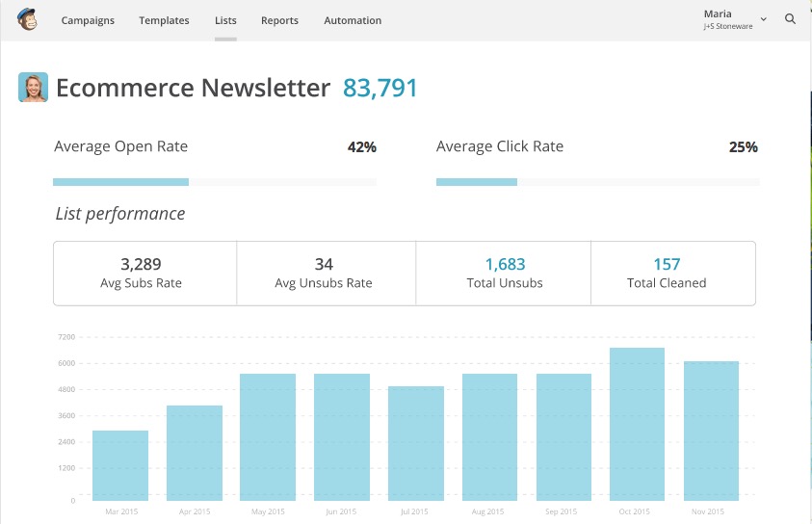812x524 pixels.
Task: Click the Mailchimp monkey logo
Action: tap(27, 19)
